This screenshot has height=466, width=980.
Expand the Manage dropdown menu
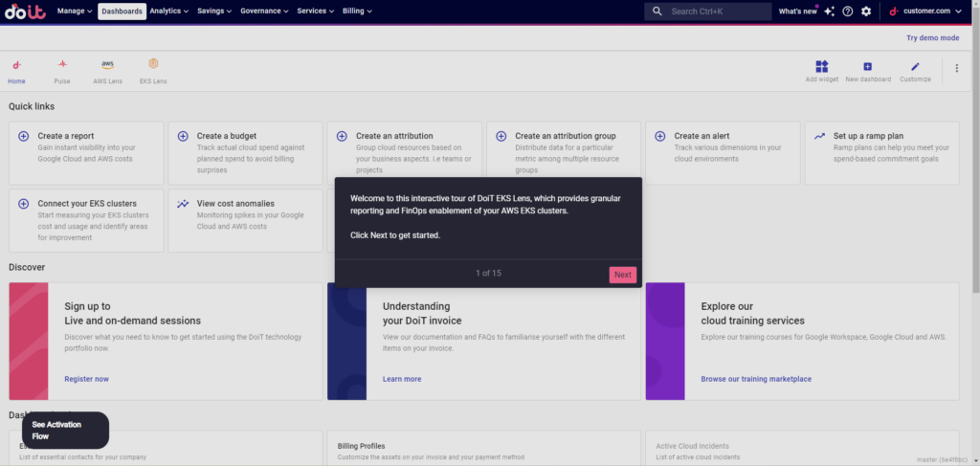click(75, 11)
